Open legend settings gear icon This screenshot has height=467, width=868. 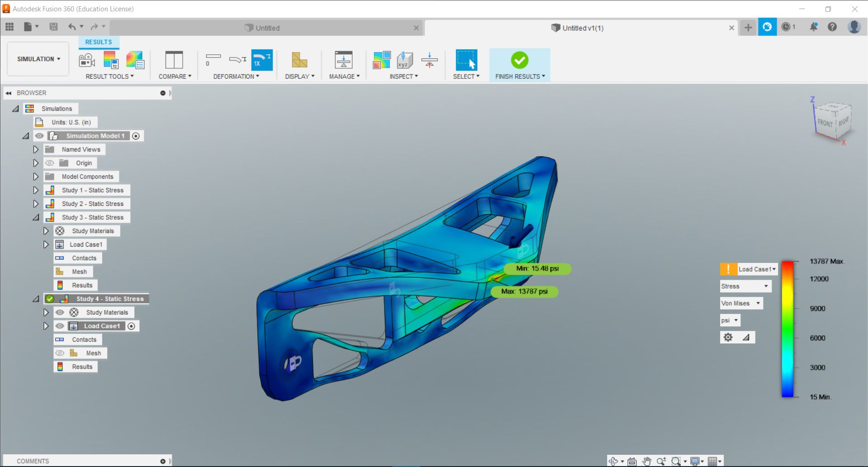[x=728, y=337]
